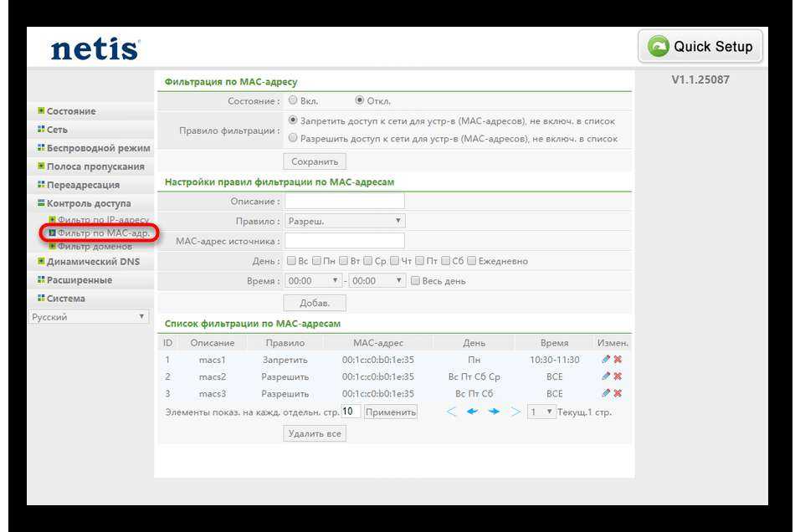Click the Описание input field

coord(345,201)
